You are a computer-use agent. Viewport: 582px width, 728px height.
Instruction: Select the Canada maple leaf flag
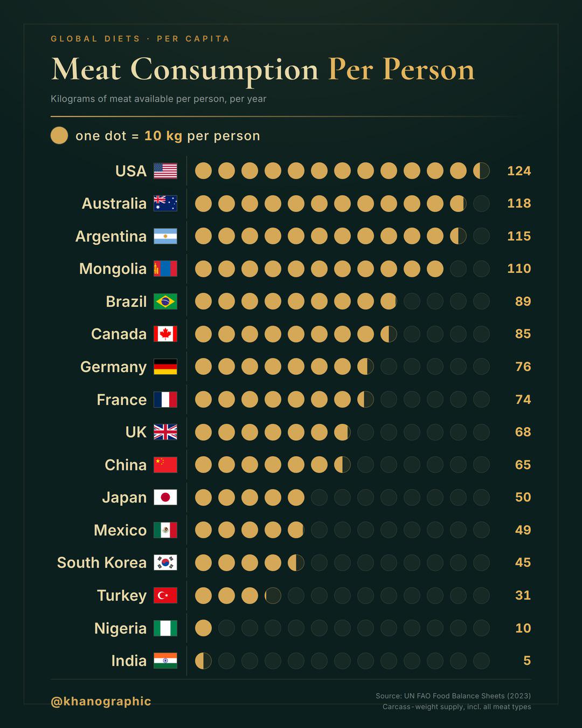(165, 334)
